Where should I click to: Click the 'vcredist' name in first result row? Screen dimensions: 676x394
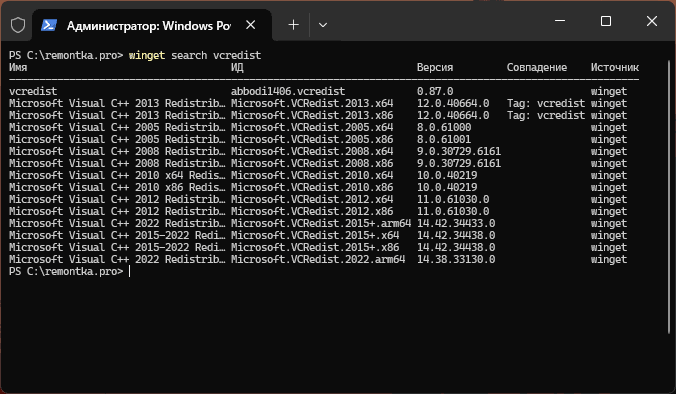pyautogui.click(x=33, y=91)
